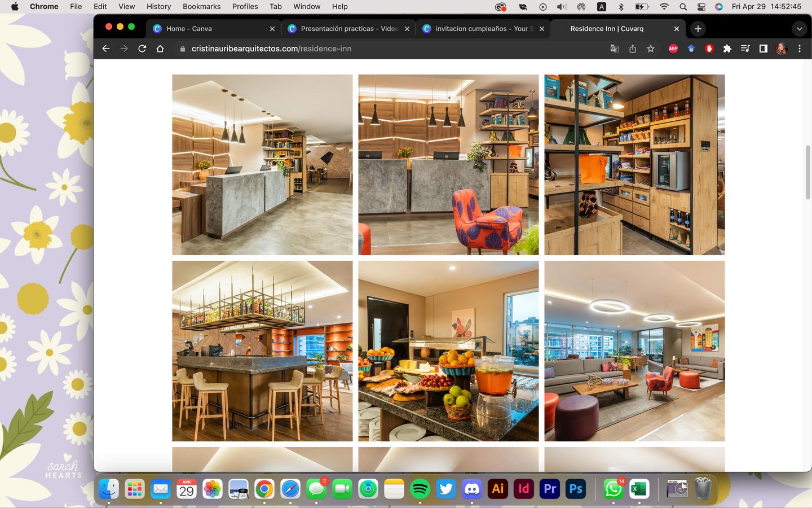Open the File menu
The image size is (812, 508).
(76, 7)
